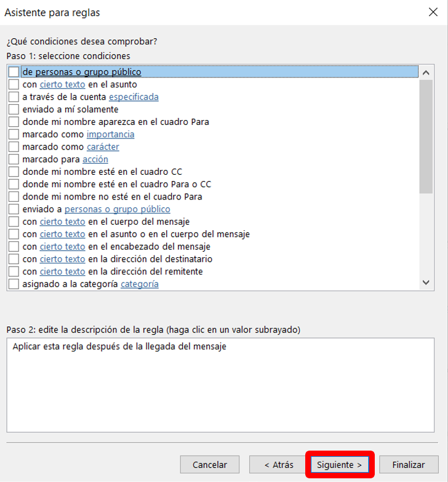
Task: Open 'categoría' underlined link
Action: pos(139,284)
